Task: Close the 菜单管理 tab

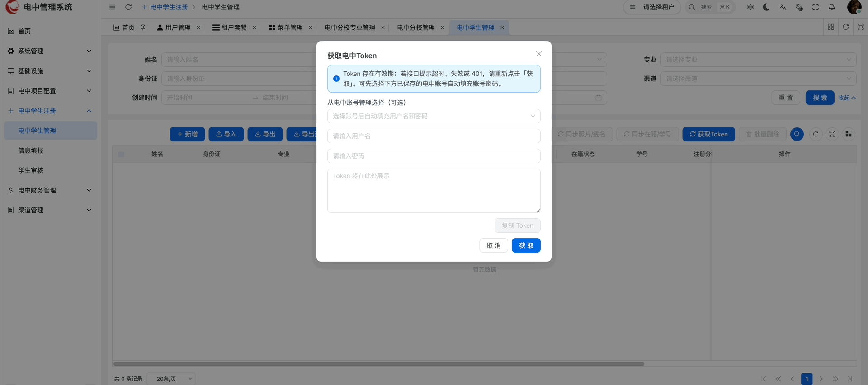Action: [x=311, y=28]
